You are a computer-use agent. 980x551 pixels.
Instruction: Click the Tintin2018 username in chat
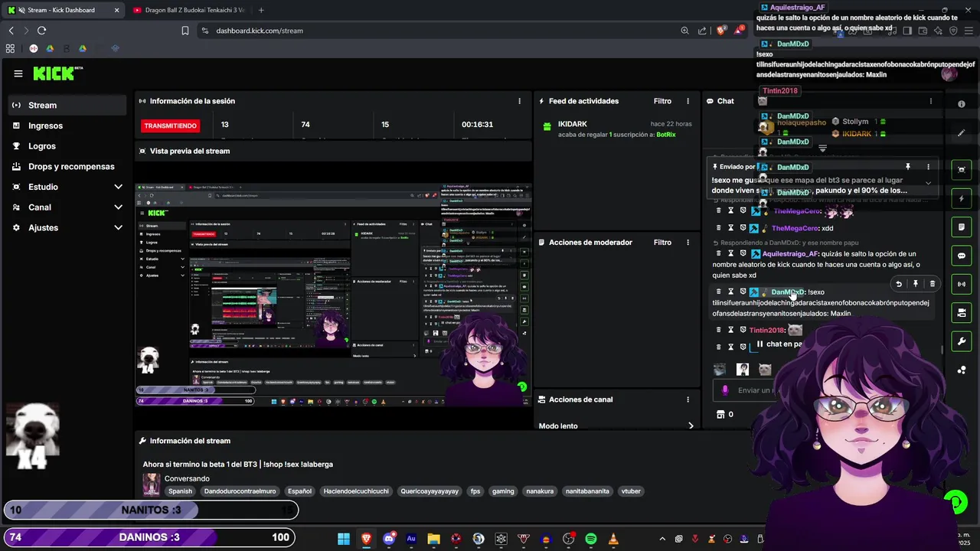point(766,330)
